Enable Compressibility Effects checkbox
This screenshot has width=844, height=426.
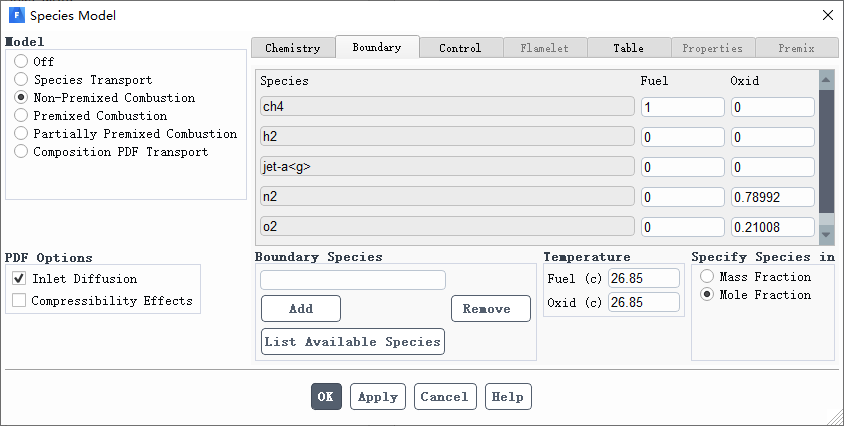click(19, 300)
